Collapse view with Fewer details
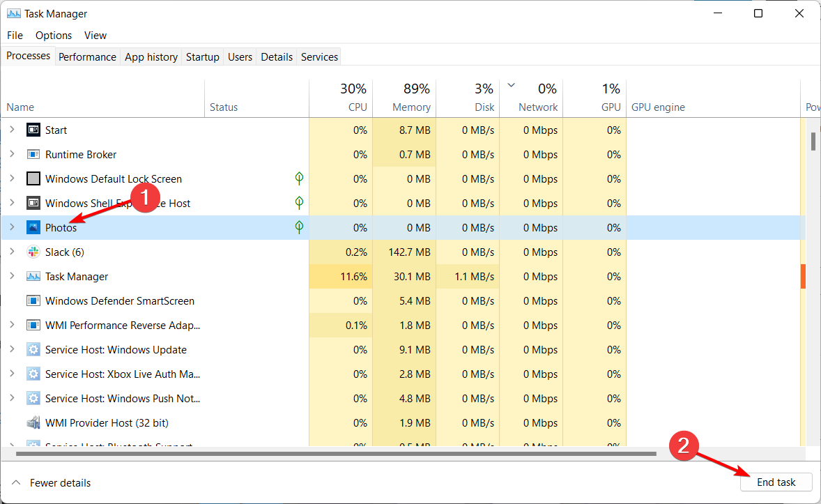Screen dimensions: 821x504 pyautogui.click(x=52, y=482)
